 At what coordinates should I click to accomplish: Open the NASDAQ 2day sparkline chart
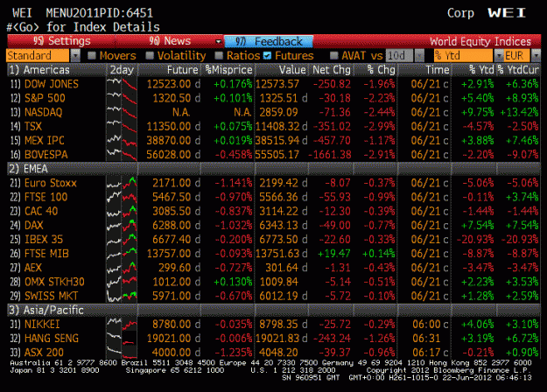click(122, 112)
